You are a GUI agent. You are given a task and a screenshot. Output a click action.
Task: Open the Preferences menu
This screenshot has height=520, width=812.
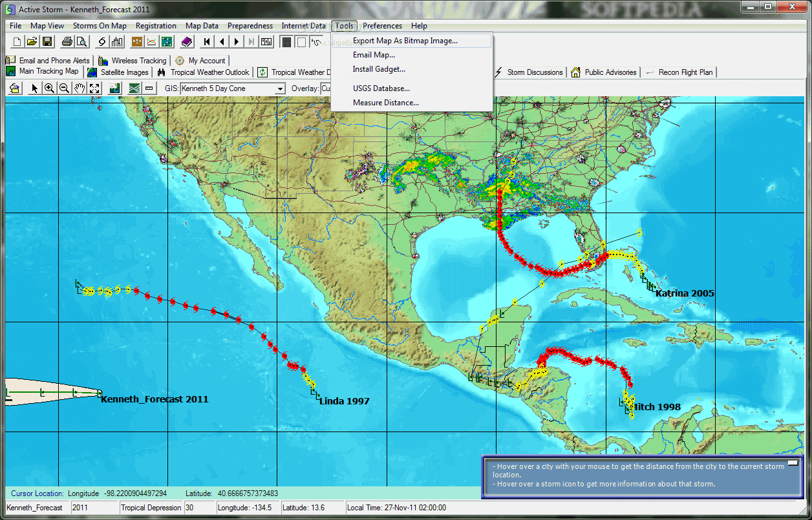[382, 26]
